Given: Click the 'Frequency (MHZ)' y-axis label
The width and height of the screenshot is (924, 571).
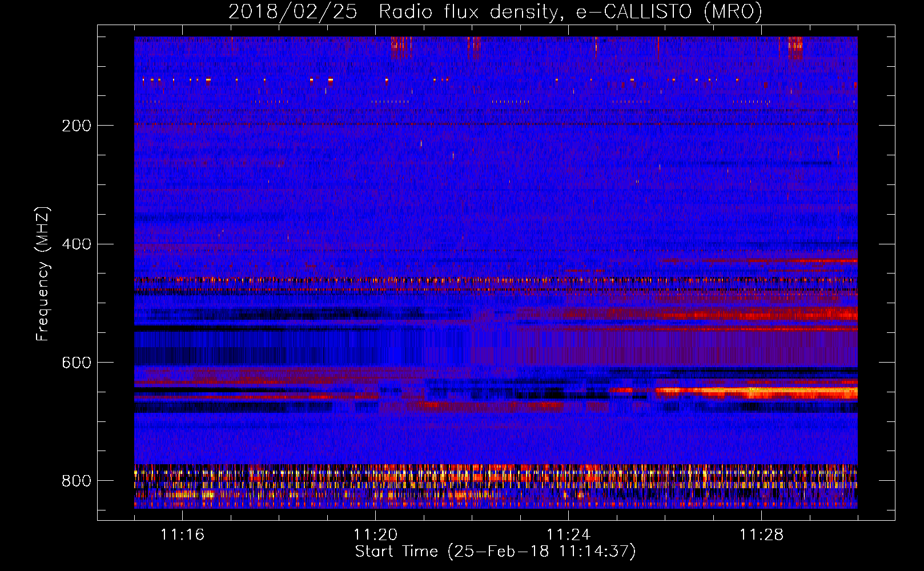Looking at the screenshot, I should tap(42, 274).
